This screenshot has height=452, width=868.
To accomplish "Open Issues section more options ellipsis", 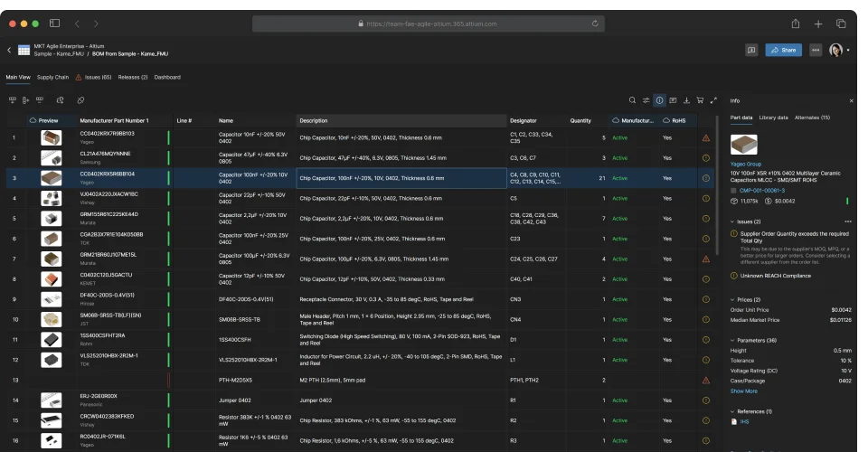I will [x=847, y=221].
